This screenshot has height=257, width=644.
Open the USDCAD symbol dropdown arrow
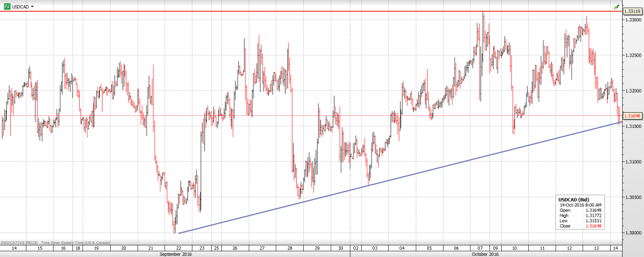[x=32, y=6]
